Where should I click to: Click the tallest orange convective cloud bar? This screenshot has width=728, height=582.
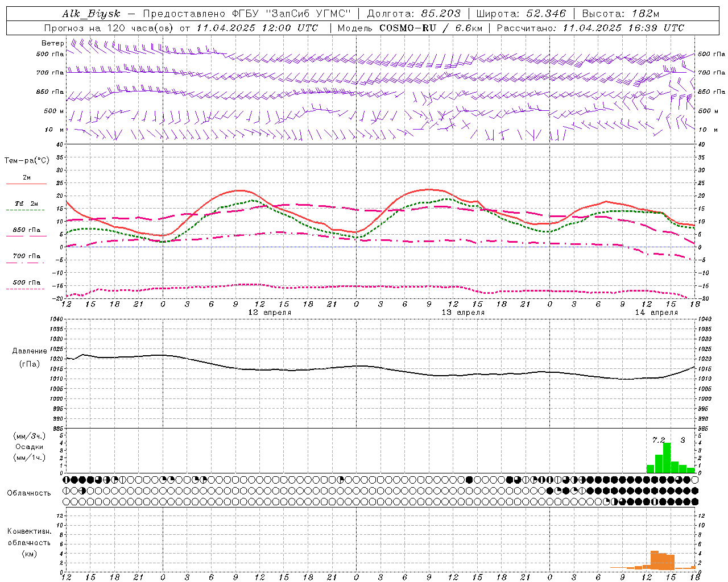(x=655, y=560)
